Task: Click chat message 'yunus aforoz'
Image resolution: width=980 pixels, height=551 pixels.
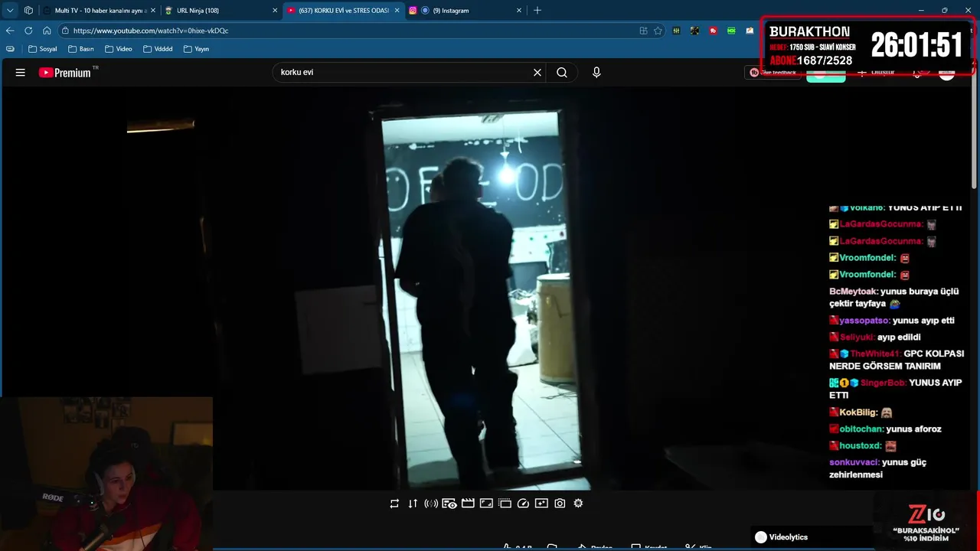Action: point(913,429)
